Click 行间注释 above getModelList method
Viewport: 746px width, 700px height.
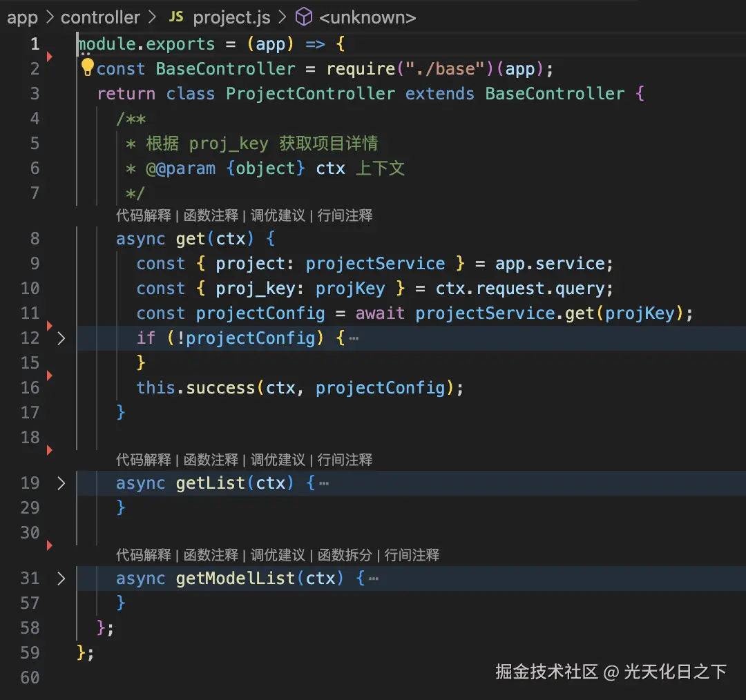(412, 555)
